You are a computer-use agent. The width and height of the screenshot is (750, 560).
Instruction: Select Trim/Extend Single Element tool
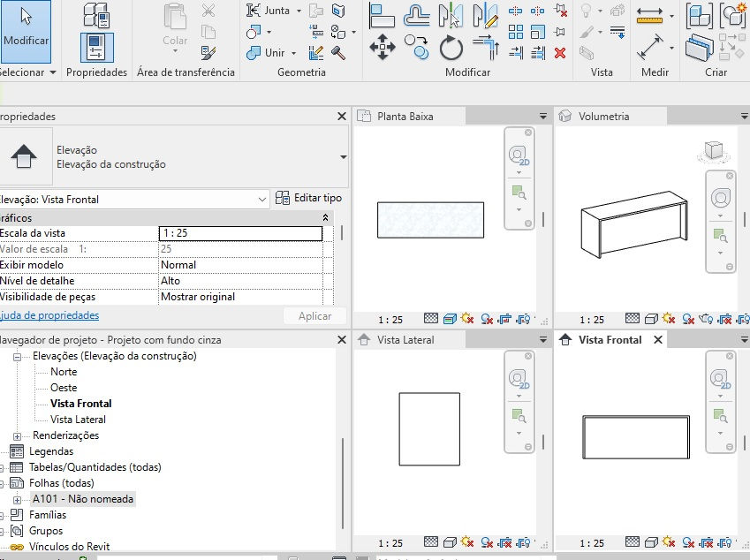coord(516,53)
